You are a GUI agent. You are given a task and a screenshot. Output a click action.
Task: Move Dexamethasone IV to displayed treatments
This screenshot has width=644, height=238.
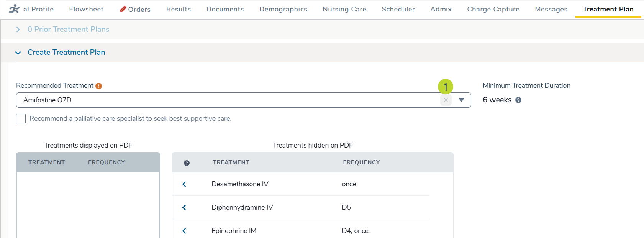(184, 184)
